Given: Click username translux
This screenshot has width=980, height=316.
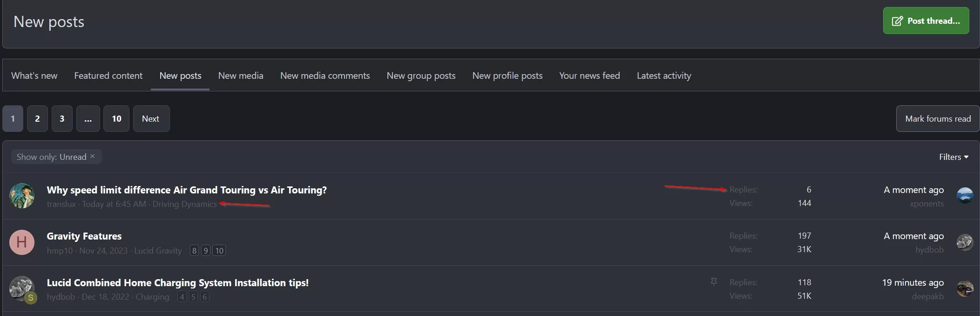Looking at the screenshot, I should point(61,204).
